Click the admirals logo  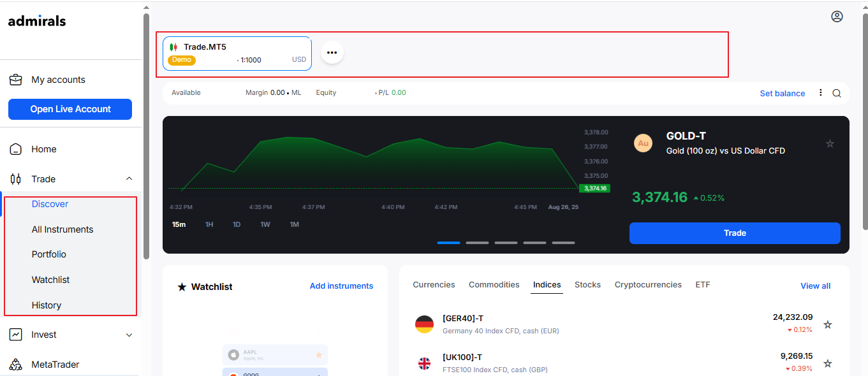(37, 20)
